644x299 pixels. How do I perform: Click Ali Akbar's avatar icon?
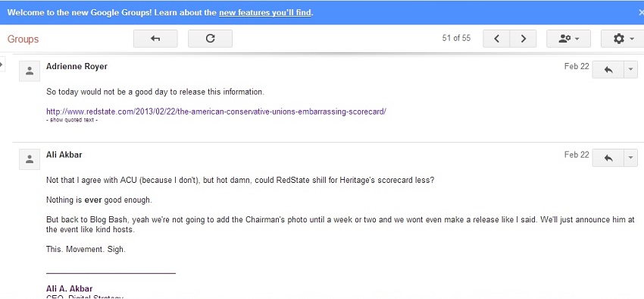[x=30, y=159]
